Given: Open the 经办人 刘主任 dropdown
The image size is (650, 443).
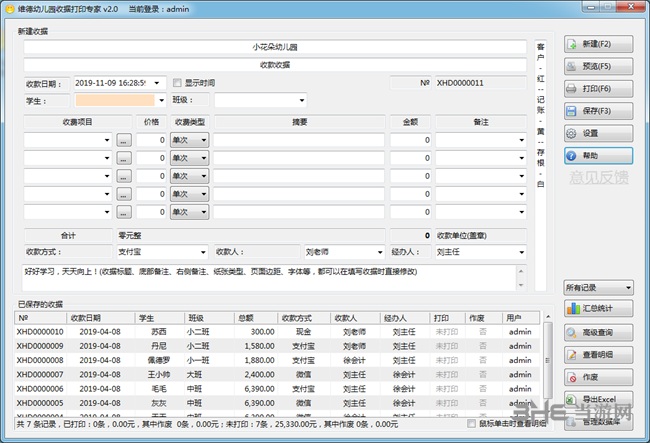Looking at the screenshot, I should tap(521, 252).
